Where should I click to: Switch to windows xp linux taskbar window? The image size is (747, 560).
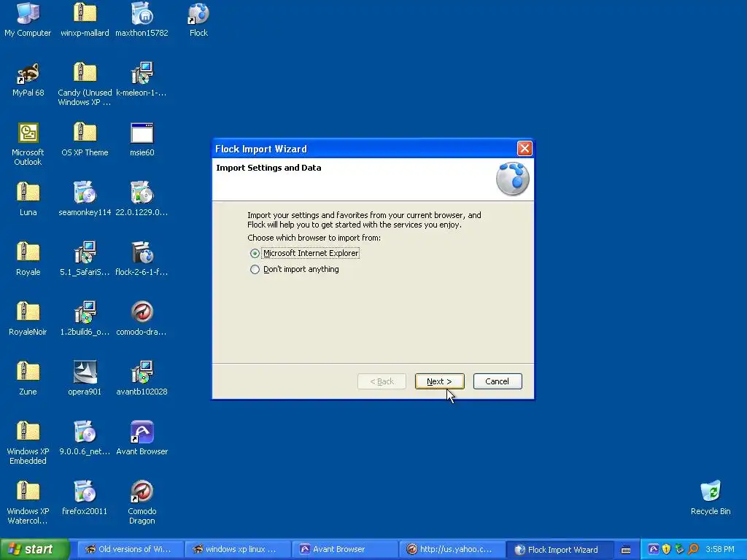237,550
